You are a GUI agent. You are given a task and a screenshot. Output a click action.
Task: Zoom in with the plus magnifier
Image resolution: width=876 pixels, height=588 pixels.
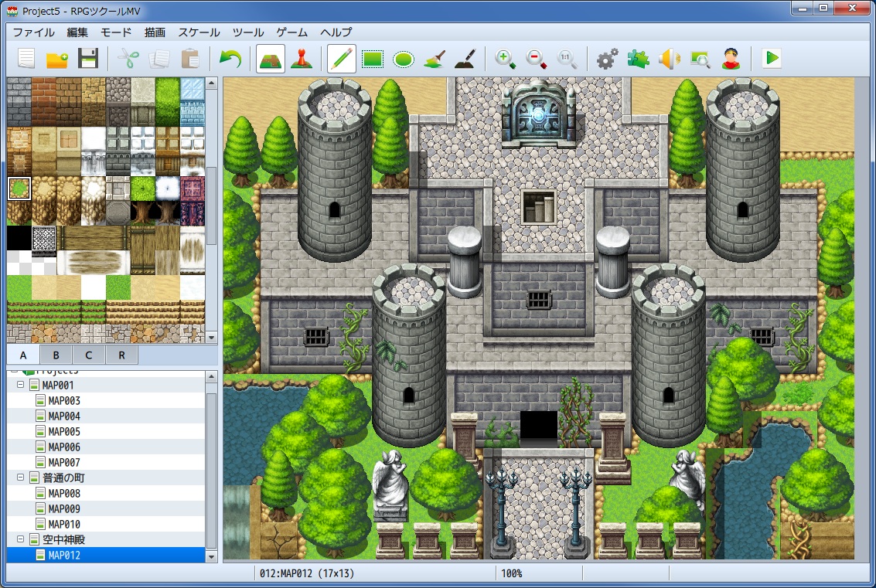tap(505, 59)
